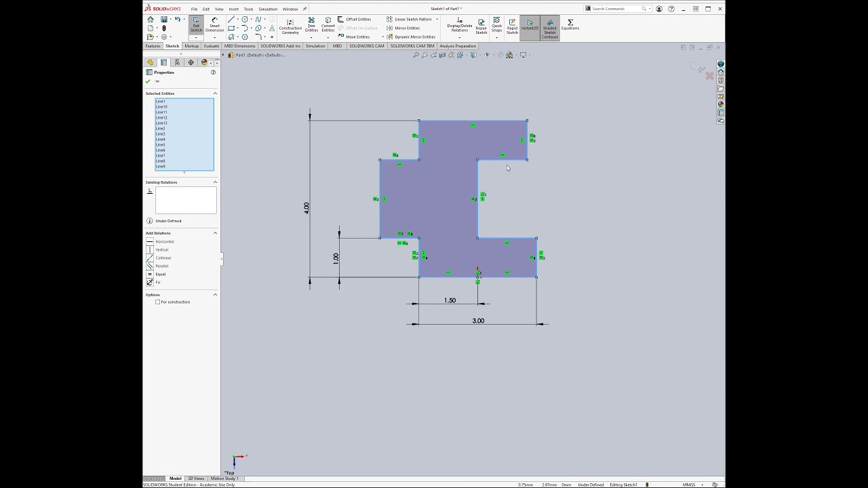Open Properties panel help icon
Viewport: 868px width, 488px height.
[x=213, y=73]
